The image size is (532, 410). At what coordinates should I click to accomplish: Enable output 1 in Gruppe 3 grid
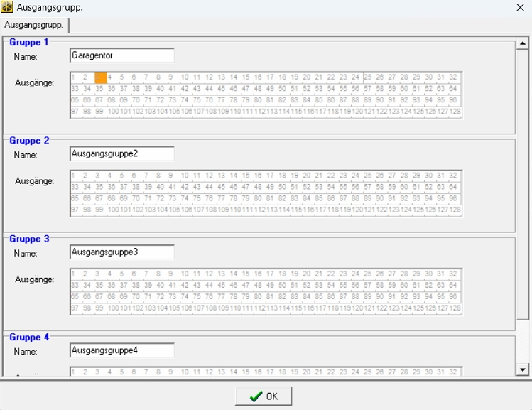76,274
